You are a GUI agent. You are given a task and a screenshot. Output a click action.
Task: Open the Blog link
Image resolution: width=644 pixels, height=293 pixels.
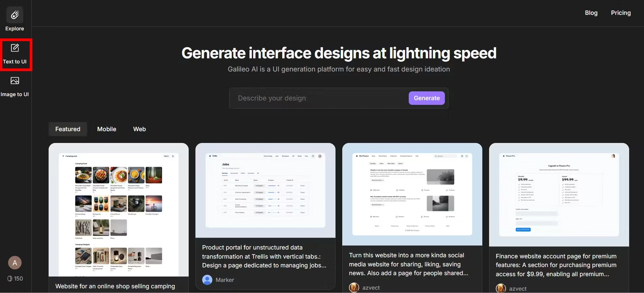[591, 13]
